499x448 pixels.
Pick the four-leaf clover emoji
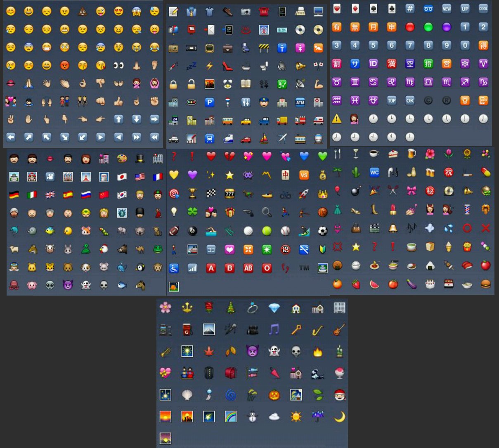[192, 212]
